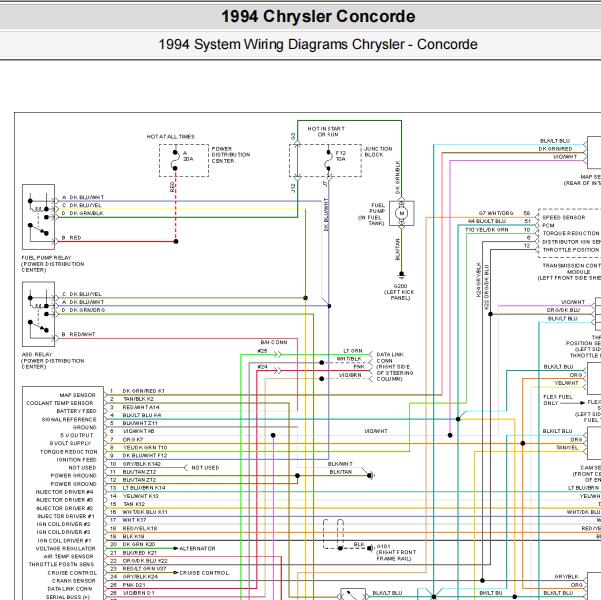The height and width of the screenshot is (600, 601).
Task: Select the '1994 Chrysler Concorde' title
Action: 318,16
